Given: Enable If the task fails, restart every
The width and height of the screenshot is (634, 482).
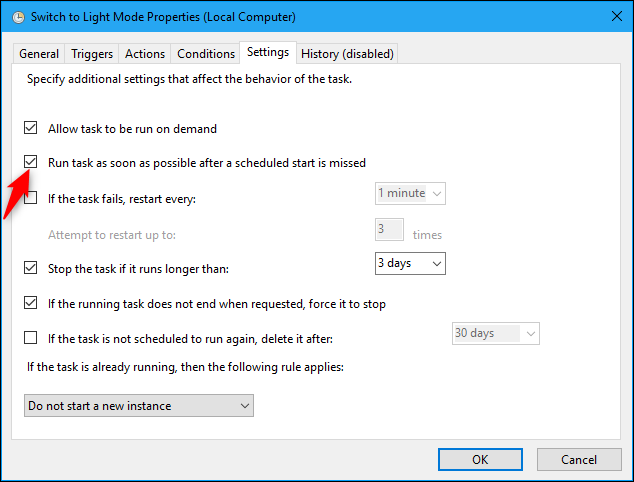Looking at the screenshot, I should click(31, 198).
